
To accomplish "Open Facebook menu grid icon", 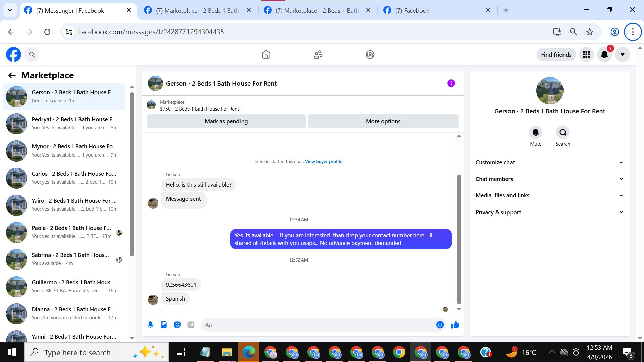I will pos(586,55).
